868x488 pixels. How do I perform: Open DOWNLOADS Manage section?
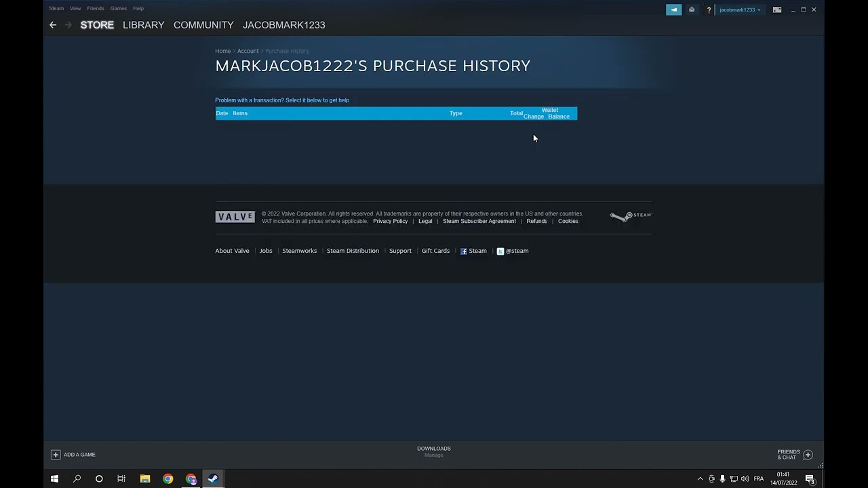(434, 451)
